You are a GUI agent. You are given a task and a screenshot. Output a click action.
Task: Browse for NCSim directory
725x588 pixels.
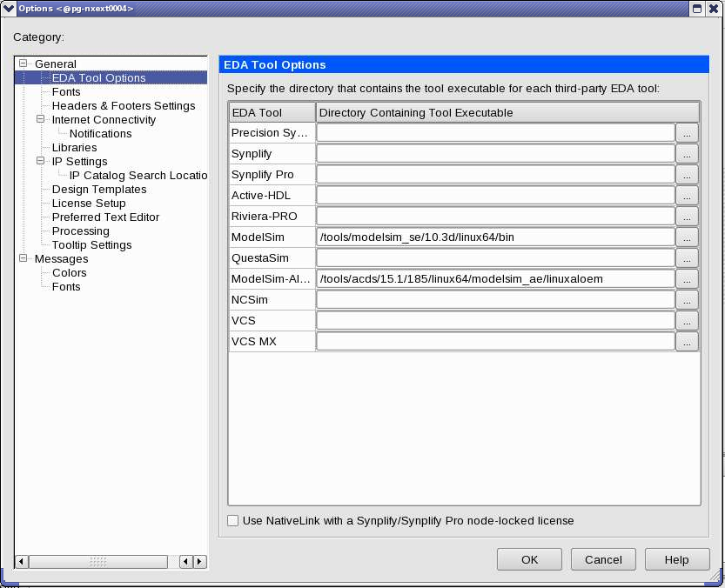(x=687, y=299)
